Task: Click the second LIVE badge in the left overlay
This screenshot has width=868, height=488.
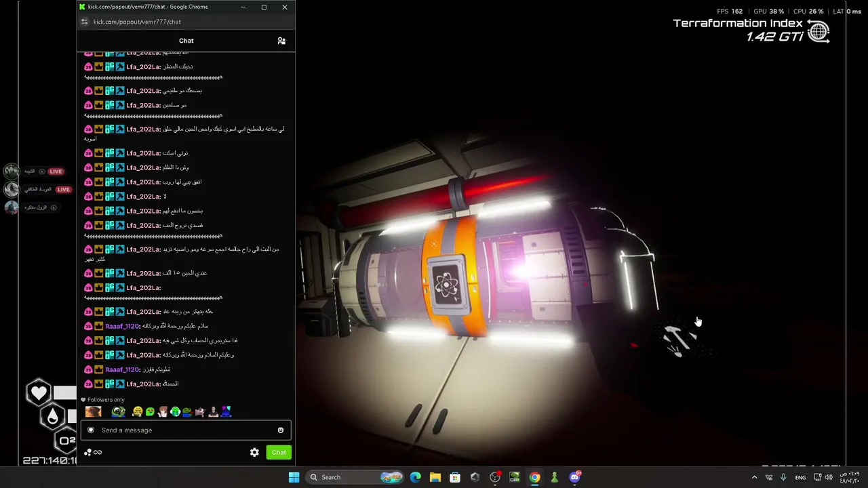Action: [x=63, y=190]
